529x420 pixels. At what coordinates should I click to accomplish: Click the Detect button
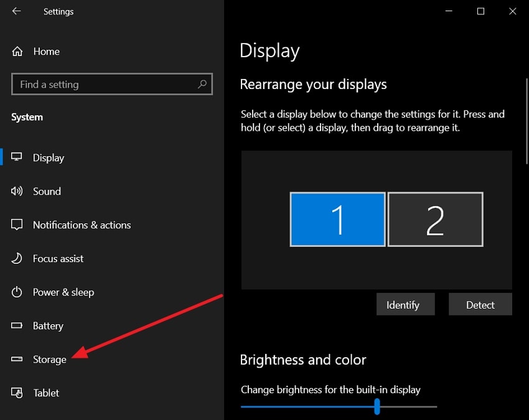(480, 304)
